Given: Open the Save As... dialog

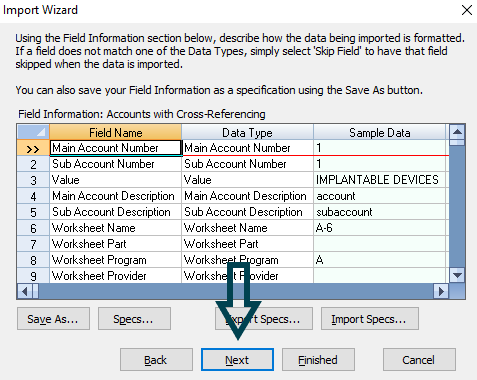Looking at the screenshot, I should point(53,319).
